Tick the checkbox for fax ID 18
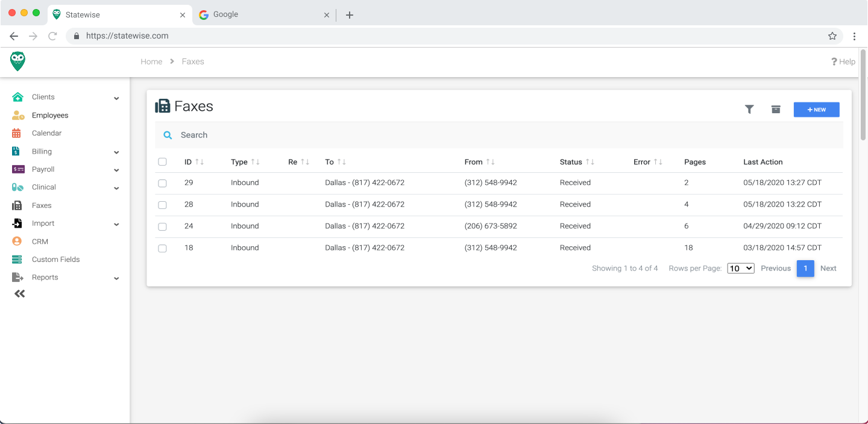Screen dimensions: 868x424 162,248
